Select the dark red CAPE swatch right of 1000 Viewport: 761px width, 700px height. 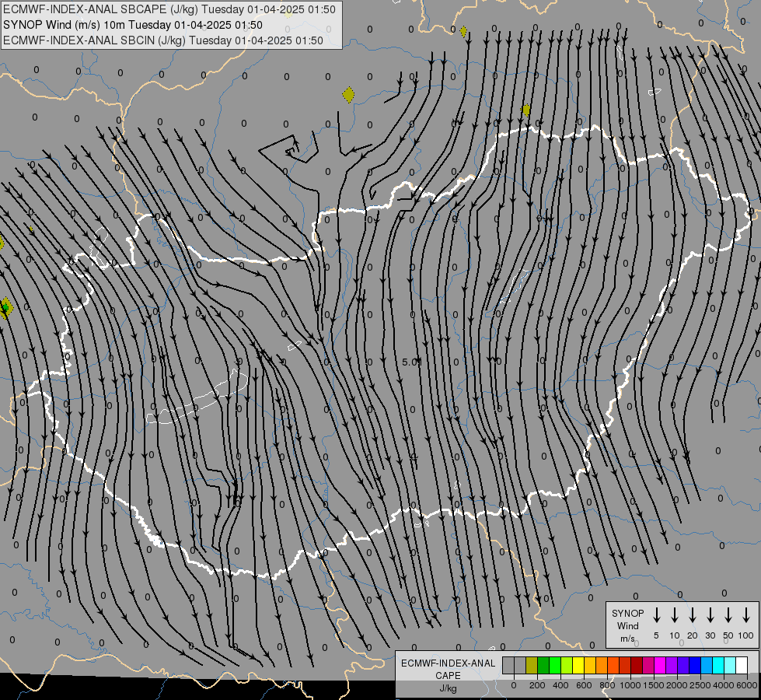[637, 665]
